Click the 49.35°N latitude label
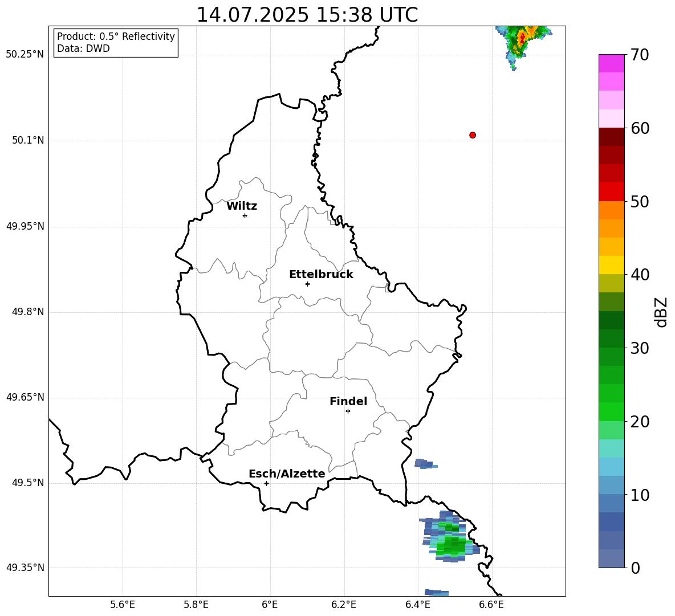Viewport: 675px width, 616px height. tap(25, 568)
